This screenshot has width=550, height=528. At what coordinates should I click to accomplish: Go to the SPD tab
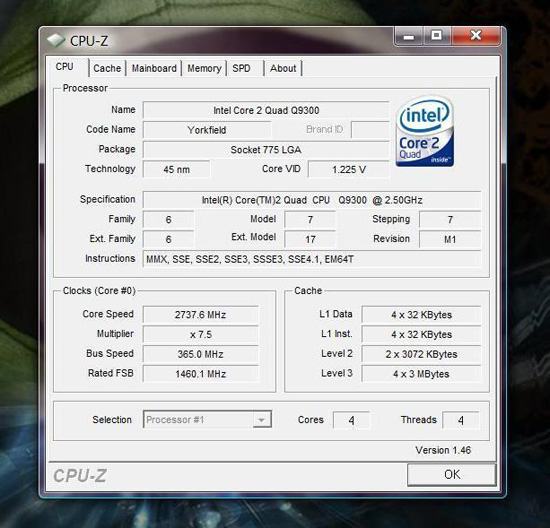click(242, 68)
